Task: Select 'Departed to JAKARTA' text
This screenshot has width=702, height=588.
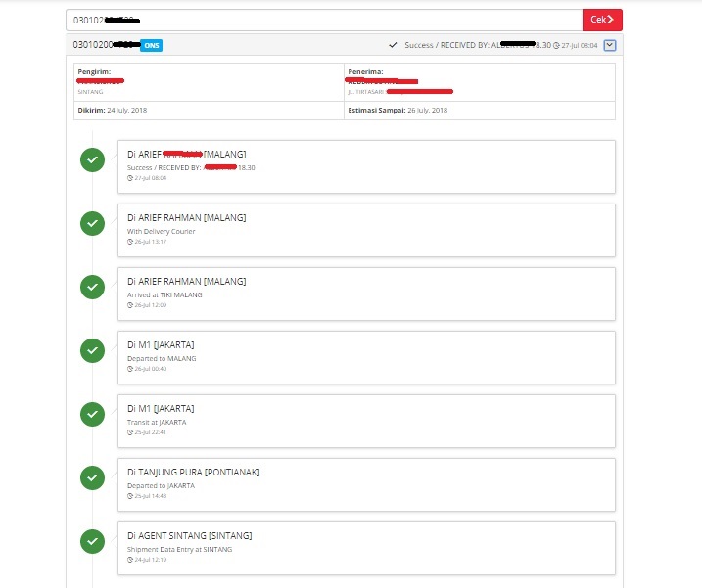Action: pyautogui.click(x=161, y=485)
